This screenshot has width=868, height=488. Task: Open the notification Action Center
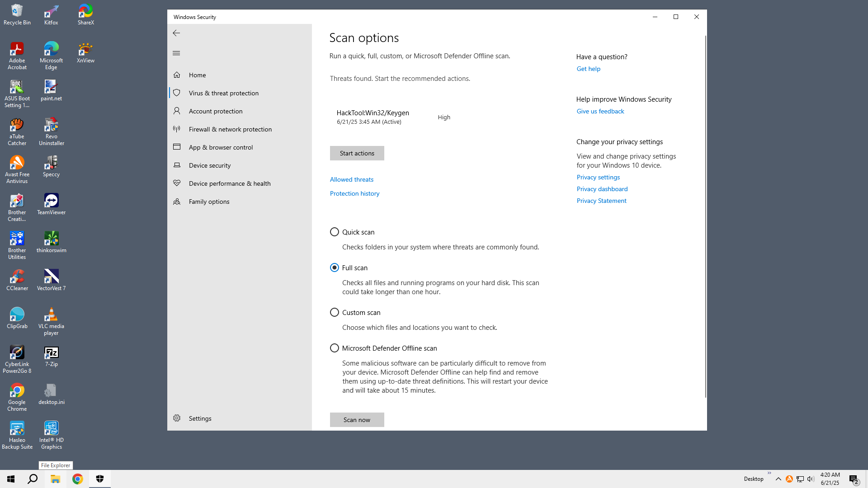tap(854, 479)
